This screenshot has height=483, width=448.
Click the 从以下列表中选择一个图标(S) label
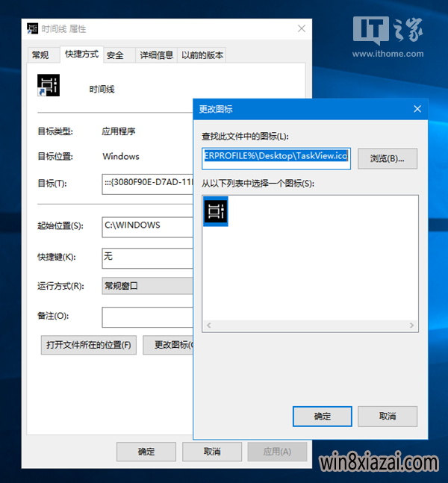[x=258, y=184]
